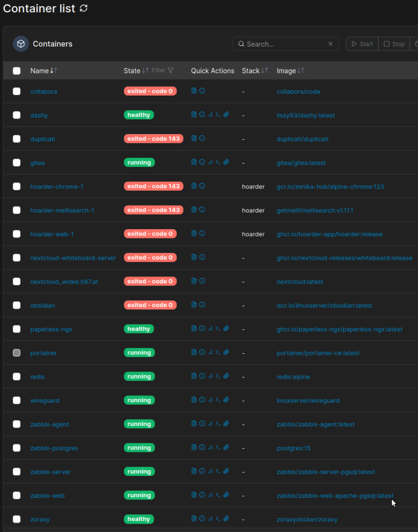Attach to zabbix-postgres container via paperclip icon
Viewport: 418px width, 532px height.
pos(226,447)
